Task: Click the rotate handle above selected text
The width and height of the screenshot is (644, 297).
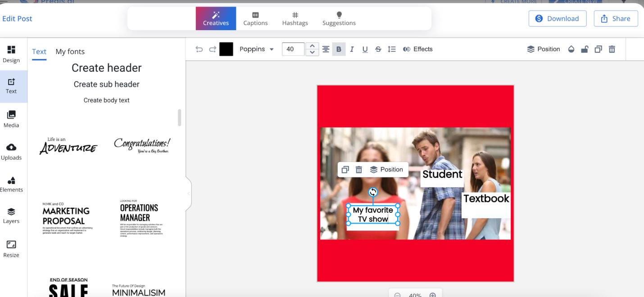Action: click(x=373, y=193)
